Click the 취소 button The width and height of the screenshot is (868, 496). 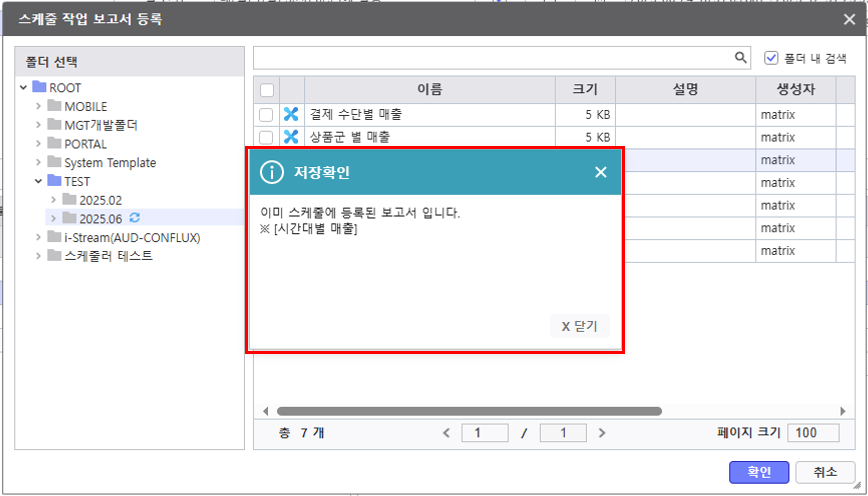(x=825, y=472)
